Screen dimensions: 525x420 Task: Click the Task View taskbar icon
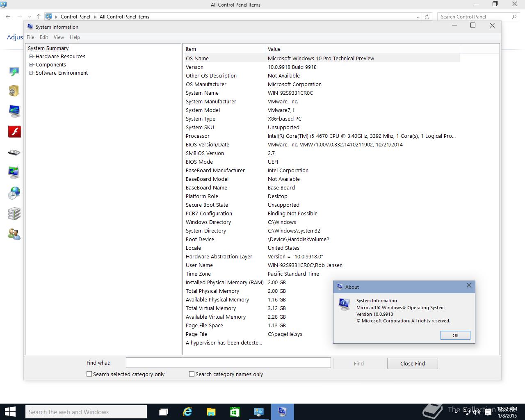click(x=164, y=412)
